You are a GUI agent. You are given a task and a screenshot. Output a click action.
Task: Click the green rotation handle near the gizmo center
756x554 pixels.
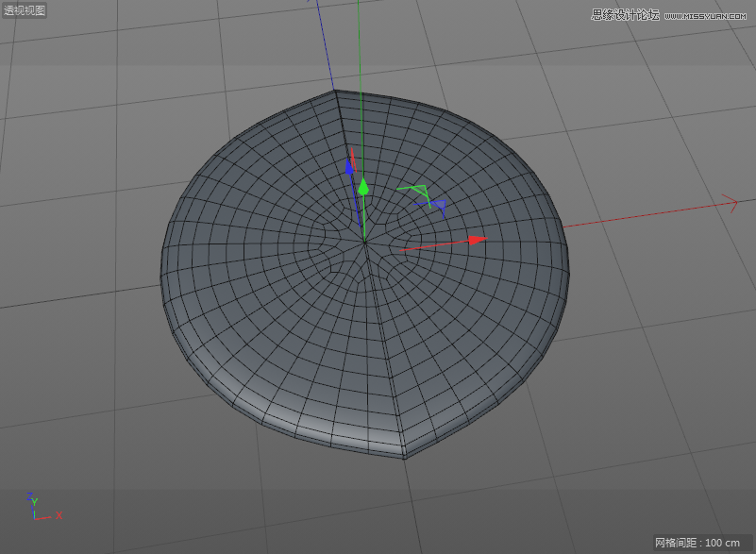tap(420, 189)
